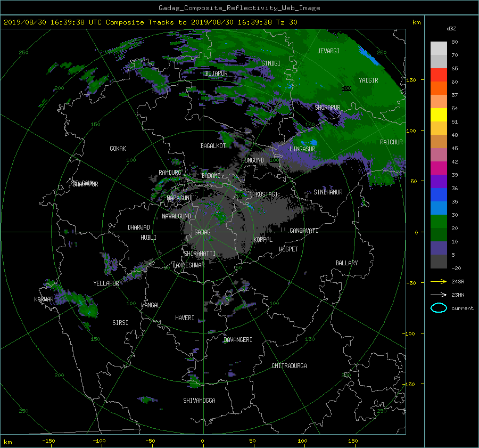Click the SHIRAHATTI city label
Screen dimensions: 479x448
(200, 254)
